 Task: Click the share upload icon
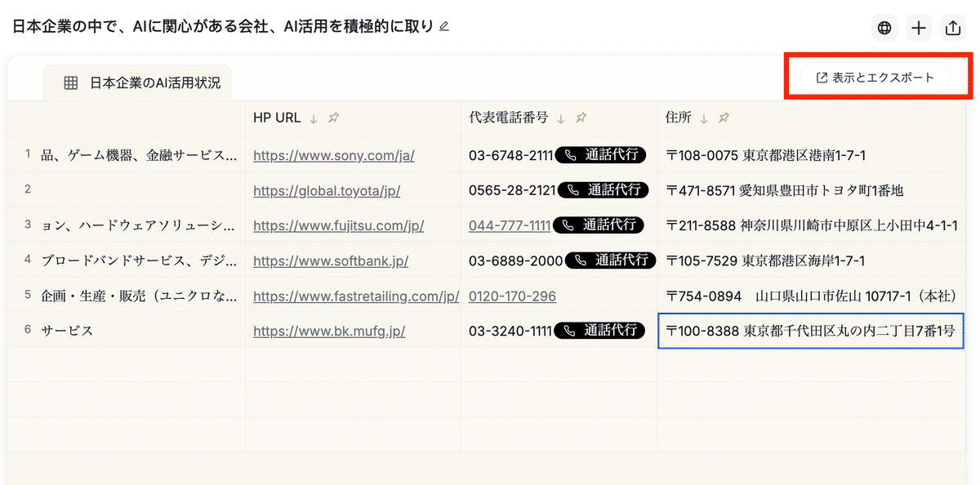(x=952, y=28)
